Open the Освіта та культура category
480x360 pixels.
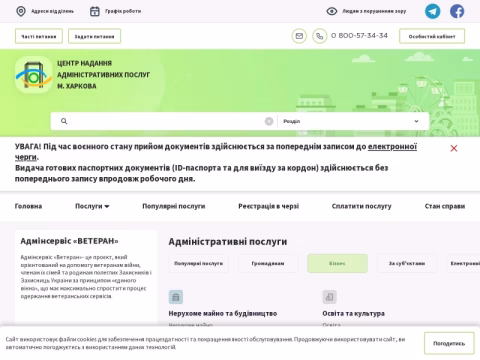pyautogui.click(x=353, y=313)
